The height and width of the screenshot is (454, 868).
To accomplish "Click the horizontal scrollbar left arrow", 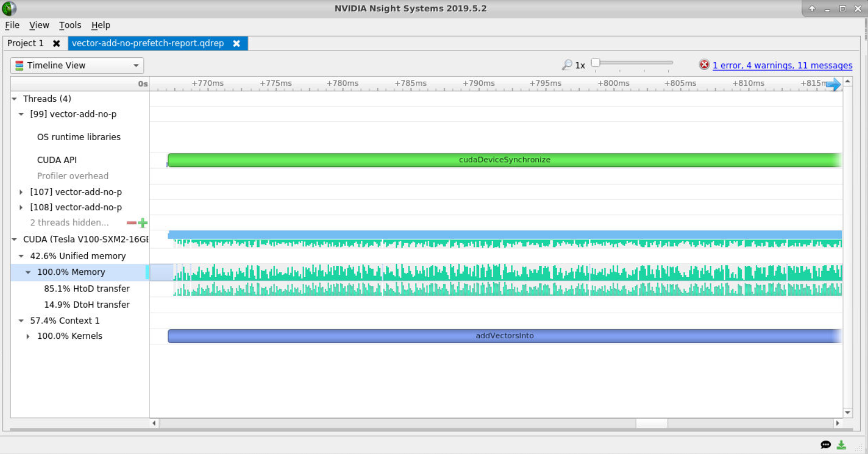I will 154,423.
